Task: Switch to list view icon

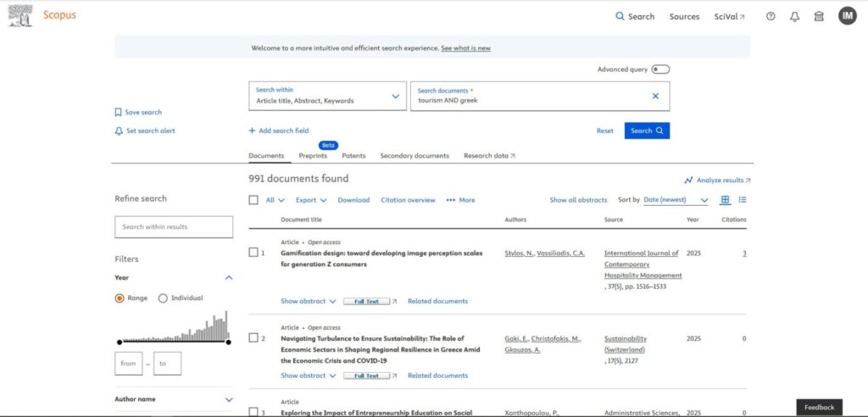Action: point(743,200)
